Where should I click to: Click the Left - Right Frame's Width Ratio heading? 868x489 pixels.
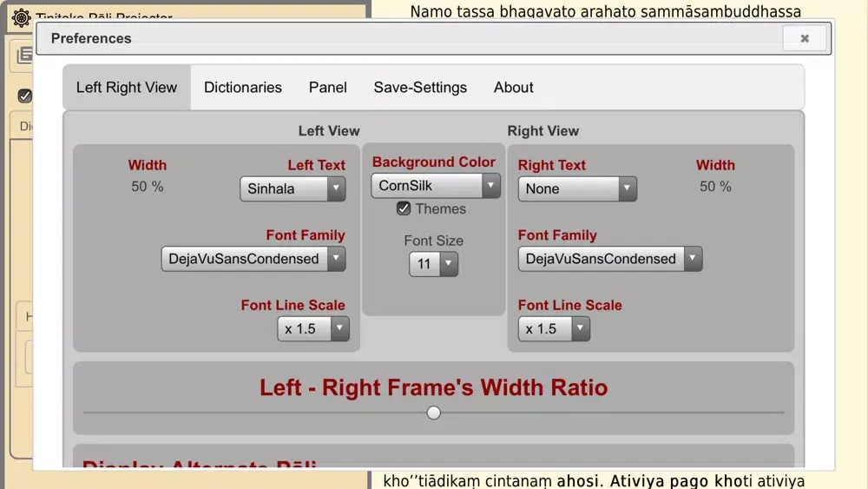[433, 387]
